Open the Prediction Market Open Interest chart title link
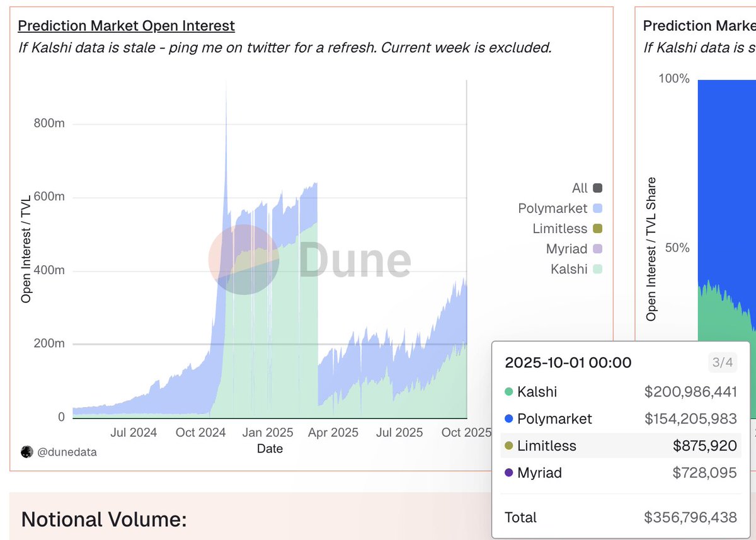756x540 pixels. pos(126,26)
